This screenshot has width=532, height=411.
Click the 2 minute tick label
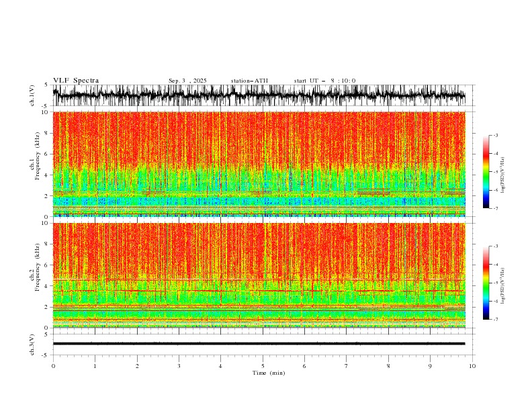(x=137, y=366)
